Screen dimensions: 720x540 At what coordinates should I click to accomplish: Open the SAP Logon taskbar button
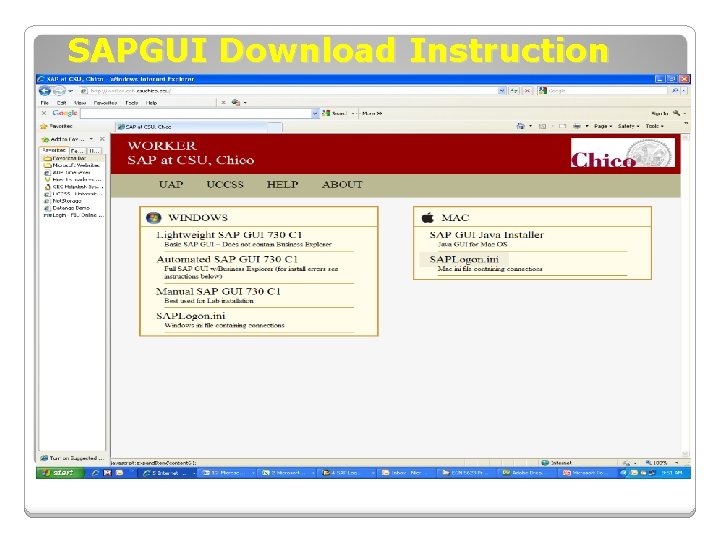348,472
